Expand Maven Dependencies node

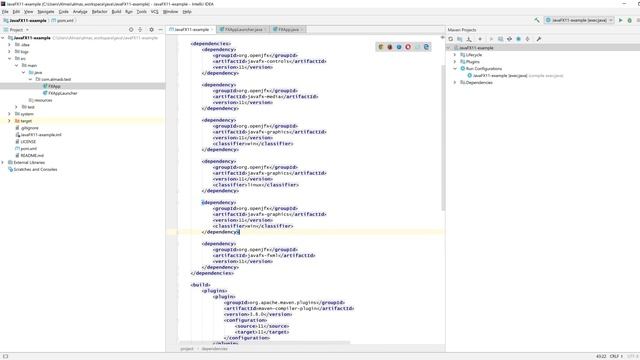click(455, 82)
